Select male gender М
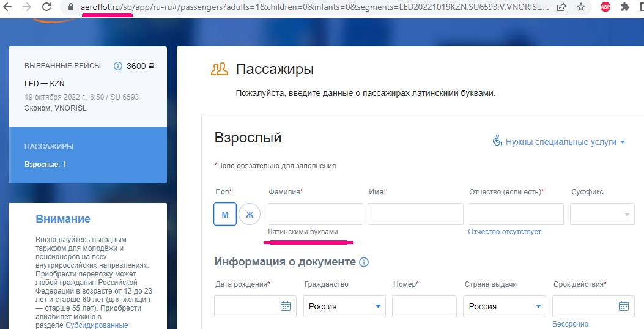Screen dimensions: 644x329 point(225,214)
